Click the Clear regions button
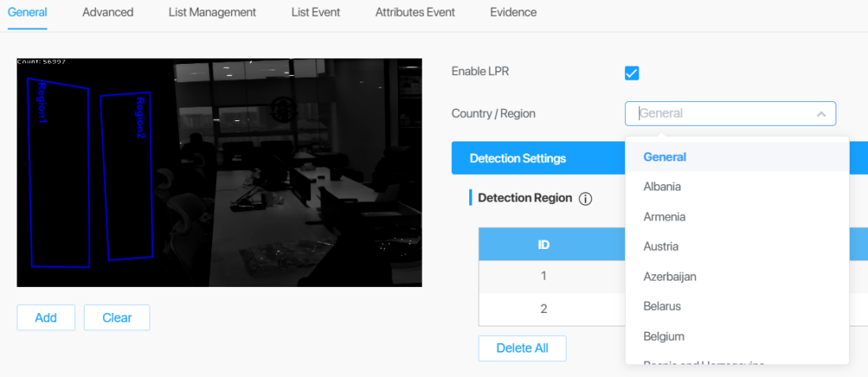Image resolution: width=868 pixels, height=377 pixels. point(117,318)
